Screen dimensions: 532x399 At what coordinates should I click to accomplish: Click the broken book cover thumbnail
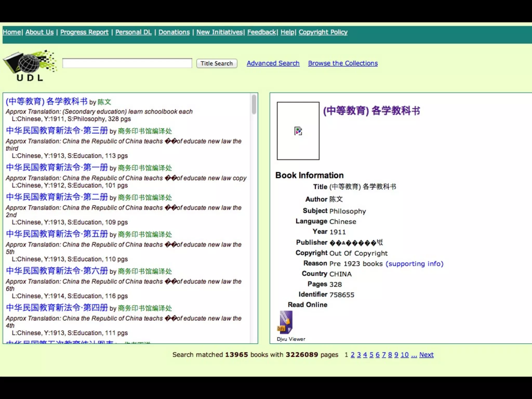coord(298,131)
